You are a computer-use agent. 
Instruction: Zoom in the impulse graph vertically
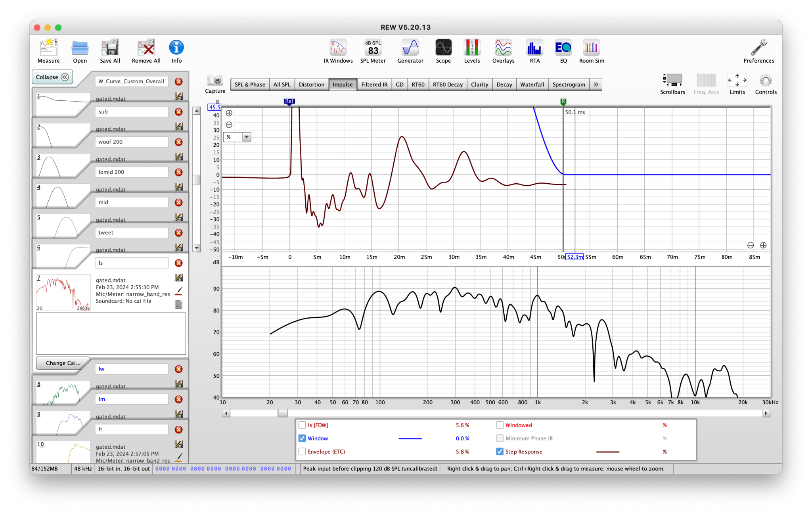(x=229, y=113)
